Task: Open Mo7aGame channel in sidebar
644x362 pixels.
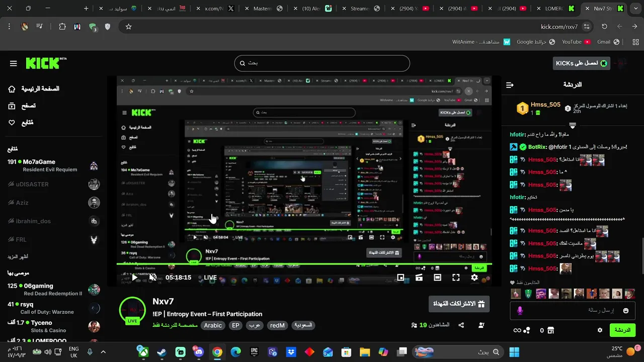Action: pos(53,165)
